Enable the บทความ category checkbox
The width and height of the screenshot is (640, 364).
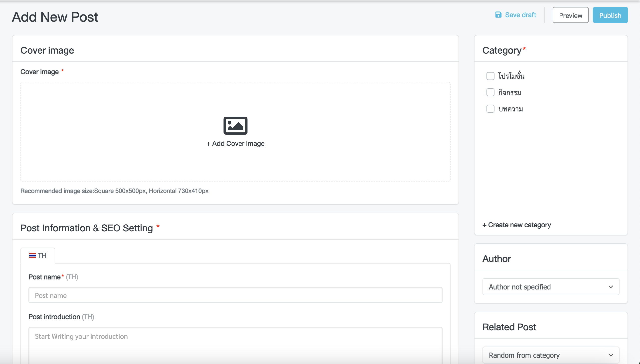click(490, 109)
